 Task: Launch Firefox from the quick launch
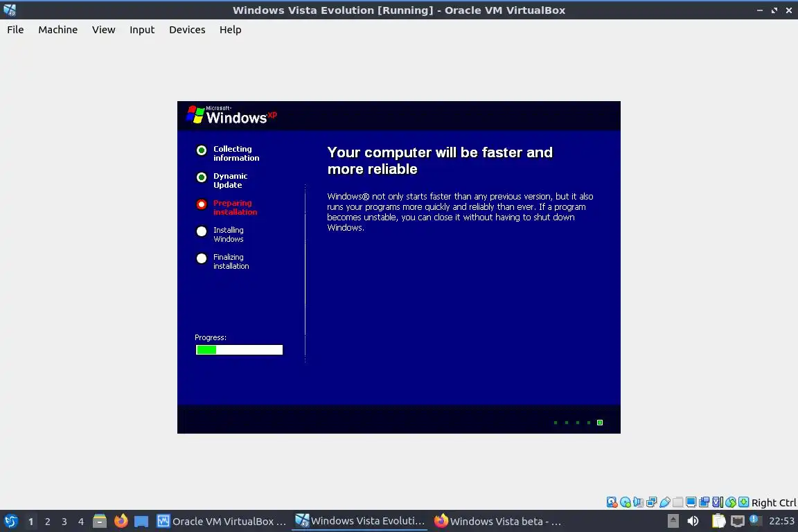pyautogui.click(x=121, y=521)
